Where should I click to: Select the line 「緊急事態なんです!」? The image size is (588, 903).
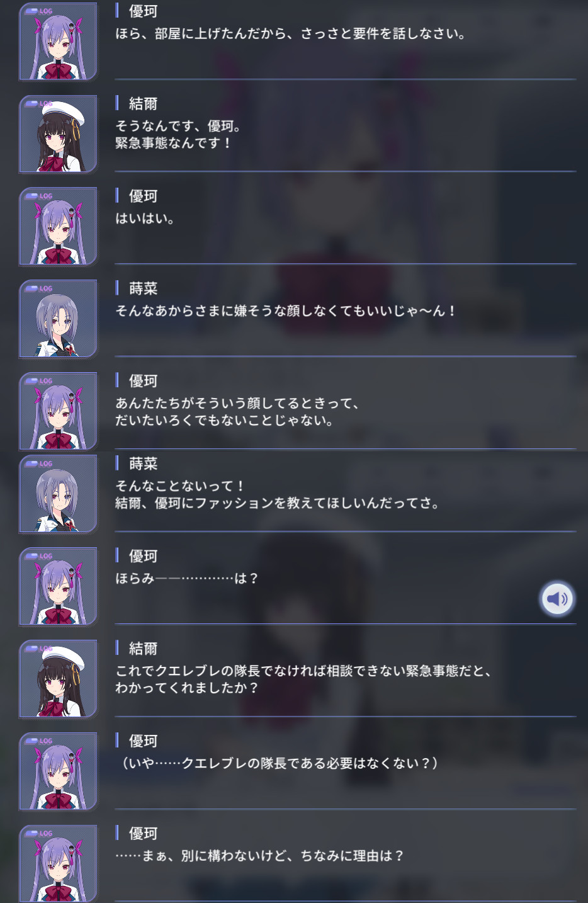174,143
